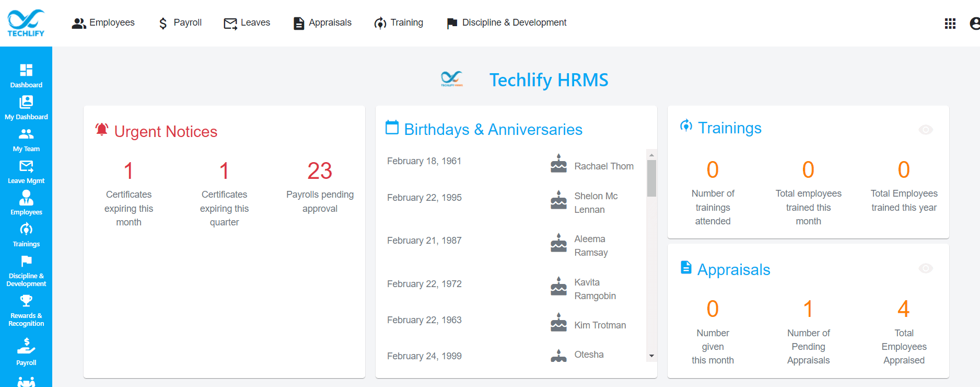This screenshot has height=387, width=980.
Task: Open the apps grid launcher icon
Action: 950,24
